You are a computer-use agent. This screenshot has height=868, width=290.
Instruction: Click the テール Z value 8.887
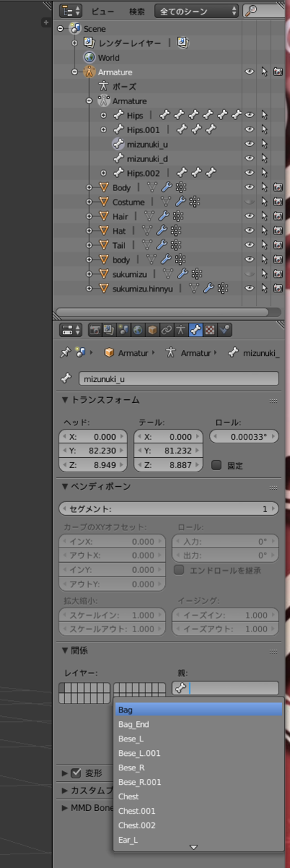[x=169, y=466]
